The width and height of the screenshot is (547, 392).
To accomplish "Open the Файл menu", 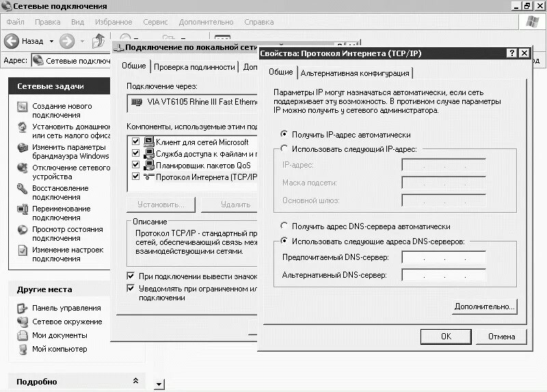I will [x=15, y=22].
